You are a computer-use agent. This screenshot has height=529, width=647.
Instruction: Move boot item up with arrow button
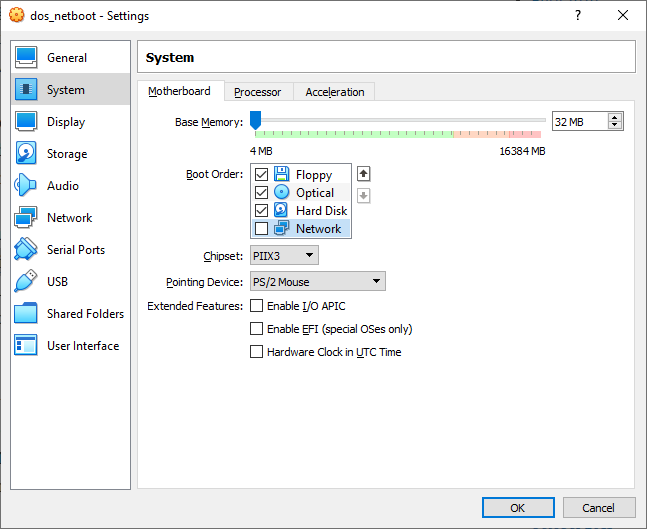coord(364,174)
